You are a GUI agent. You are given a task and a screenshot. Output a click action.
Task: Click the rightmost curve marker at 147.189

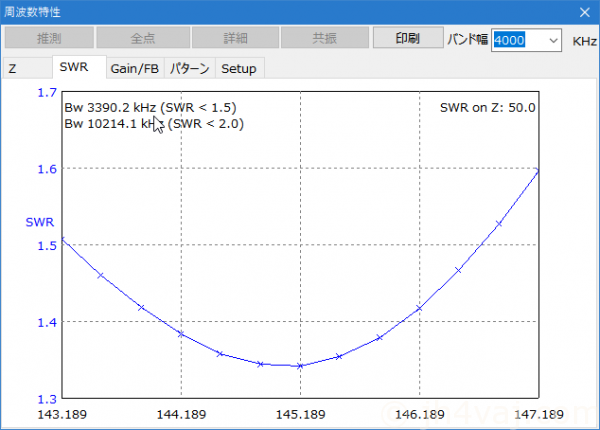point(538,170)
